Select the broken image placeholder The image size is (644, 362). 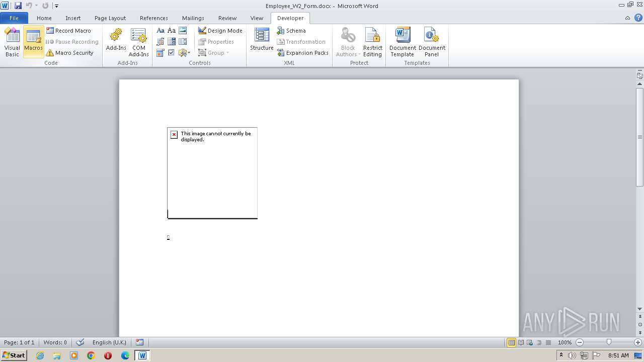pyautogui.click(x=212, y=173)
